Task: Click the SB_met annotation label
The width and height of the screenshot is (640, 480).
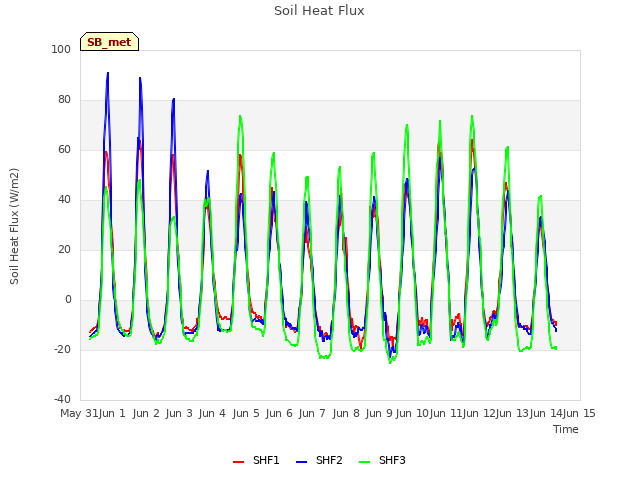Action: point(109,42)
